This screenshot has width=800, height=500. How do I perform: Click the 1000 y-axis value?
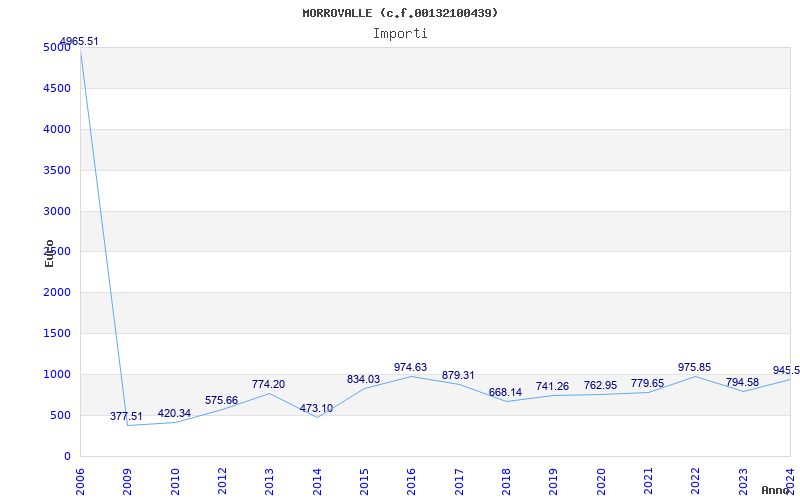[x=57, y=374]
